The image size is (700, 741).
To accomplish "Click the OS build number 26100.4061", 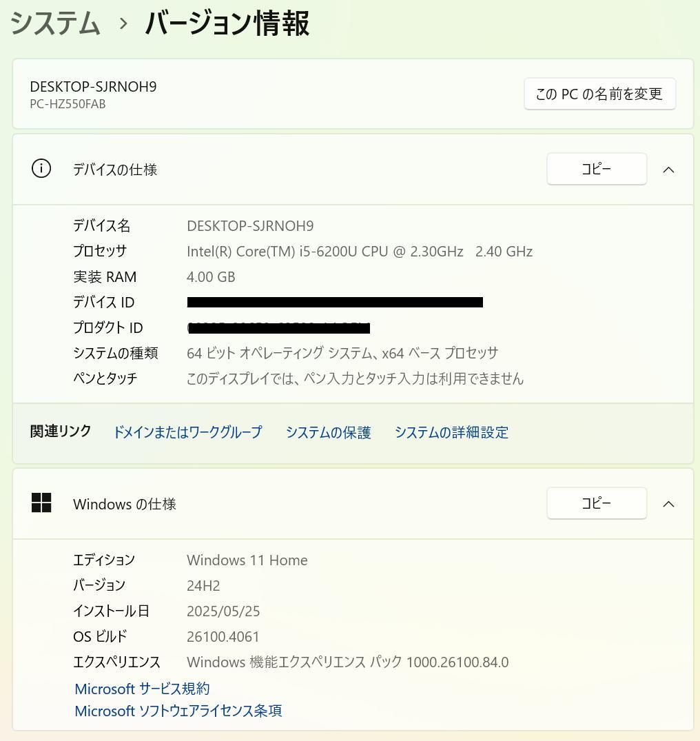I will pyautogui.click(x=223, y=636).
